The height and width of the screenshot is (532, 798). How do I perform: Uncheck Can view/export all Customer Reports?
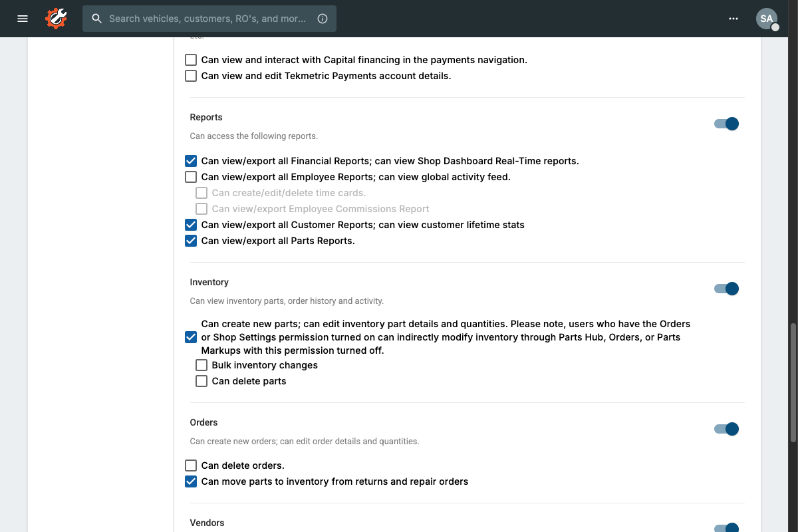pos(191,225)
